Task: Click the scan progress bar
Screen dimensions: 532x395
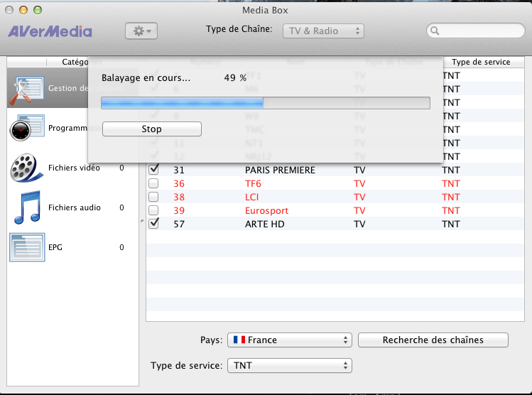Action: click(x=266, y=103)
